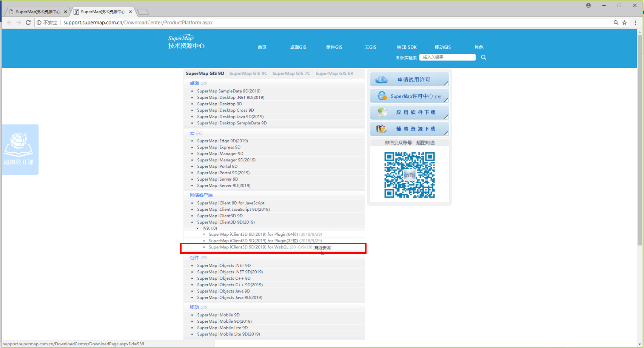Click the 移动 GIS section heading
644x348 pixels.
click(x=198, y=307)
